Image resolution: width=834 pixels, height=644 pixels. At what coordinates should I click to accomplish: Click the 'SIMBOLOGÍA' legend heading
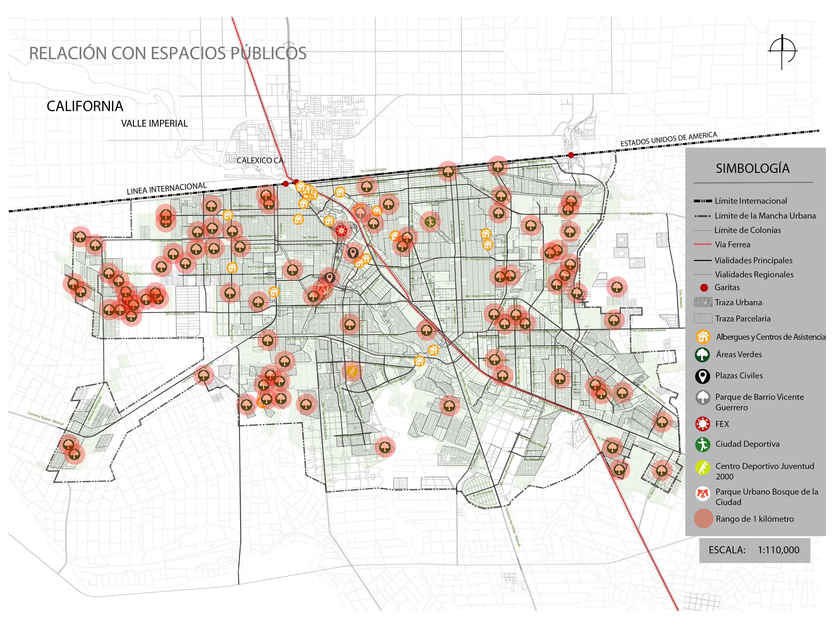752,168
